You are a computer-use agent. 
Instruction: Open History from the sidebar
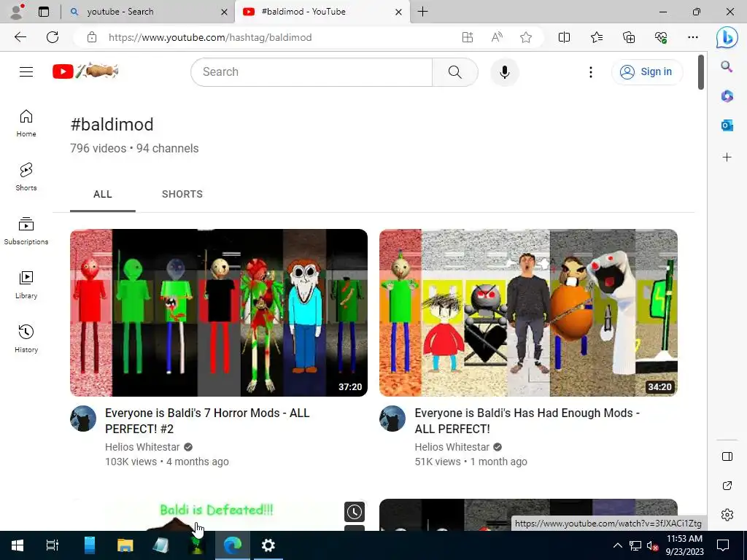[26, 338]
